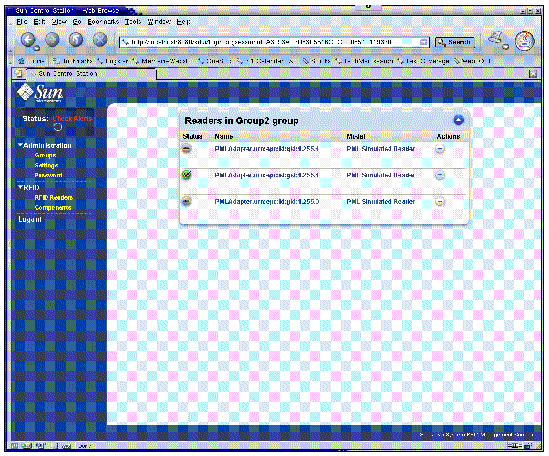This screenshot has height=456, width=549.
Task: Open the third PML Adapter reader name link
Action: coord(266,202)
